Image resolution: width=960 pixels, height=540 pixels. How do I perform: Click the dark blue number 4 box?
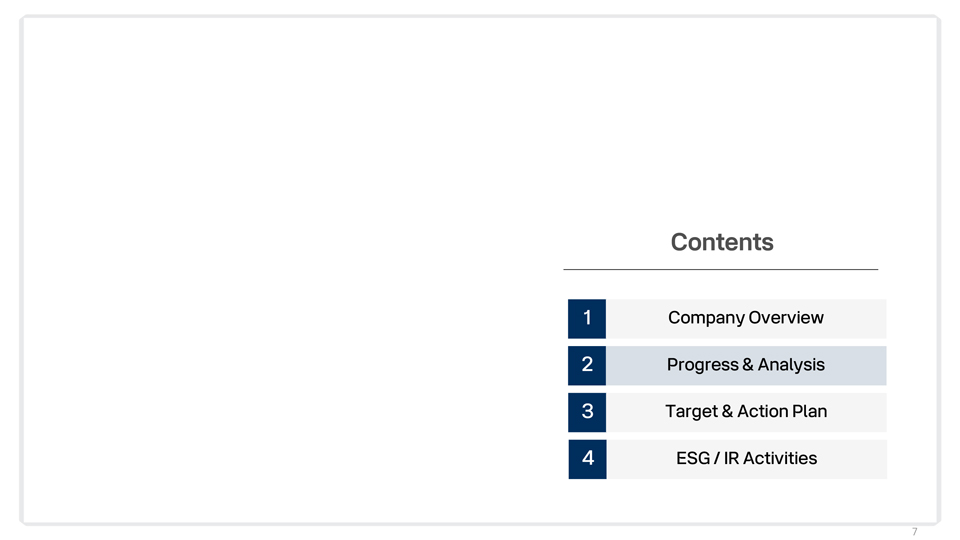[587, 459]
